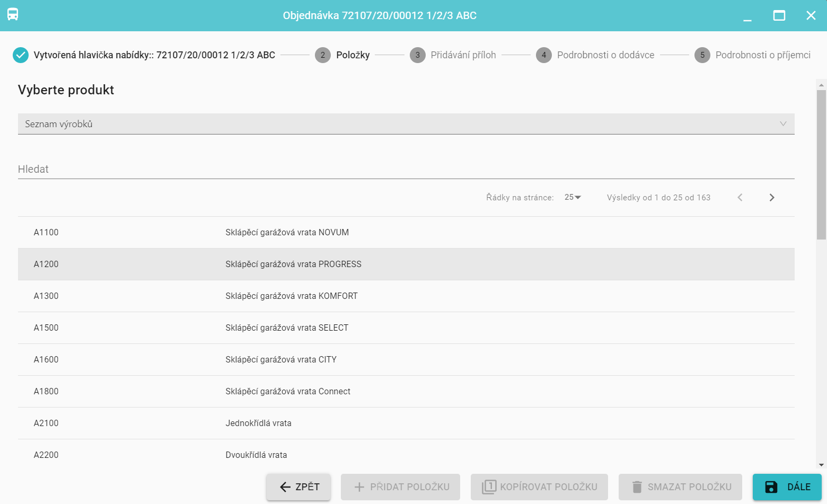The image size is (827, 504).
Task: Switch to the Položky step
Action: [353, 55]
